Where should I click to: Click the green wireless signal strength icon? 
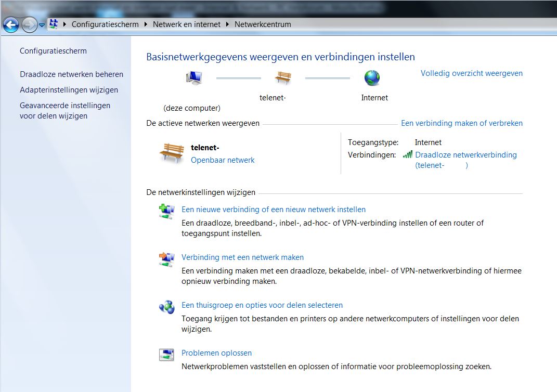[409, 154]
